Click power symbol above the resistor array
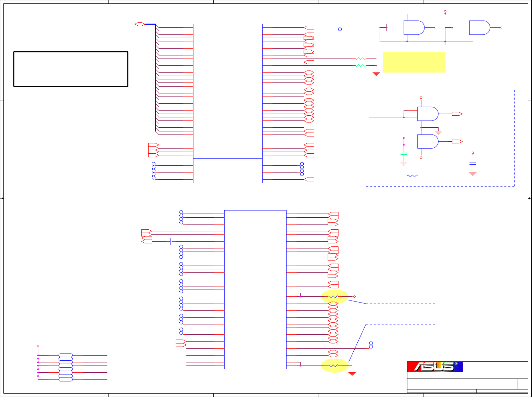Viewport: 532px width, 397px height. click(x=38, y=346)
